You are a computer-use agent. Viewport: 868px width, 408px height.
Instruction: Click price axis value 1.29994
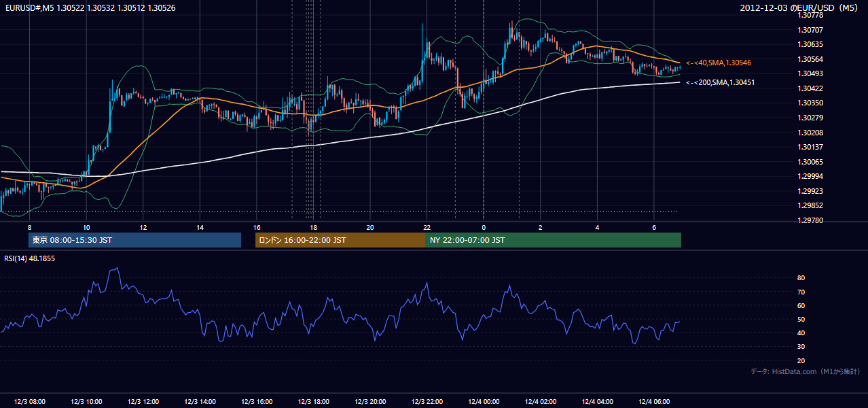coord(811,176)
